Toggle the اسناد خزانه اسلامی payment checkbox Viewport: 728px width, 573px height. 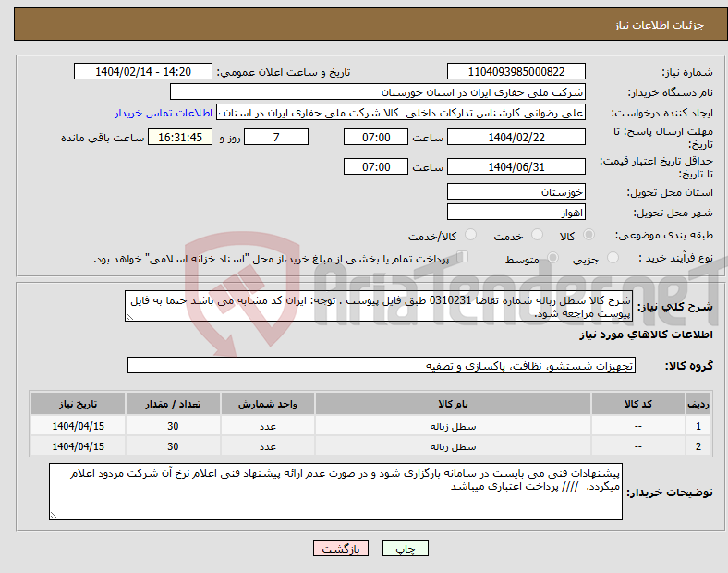tap(463, 257)
